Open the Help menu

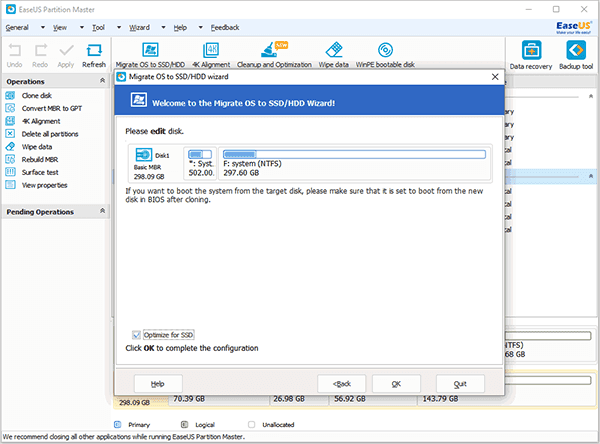click(x=180, y=28)
